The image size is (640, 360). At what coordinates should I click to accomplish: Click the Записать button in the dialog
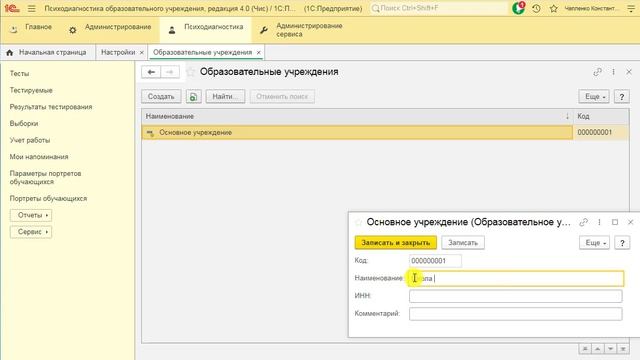[463, 243]
